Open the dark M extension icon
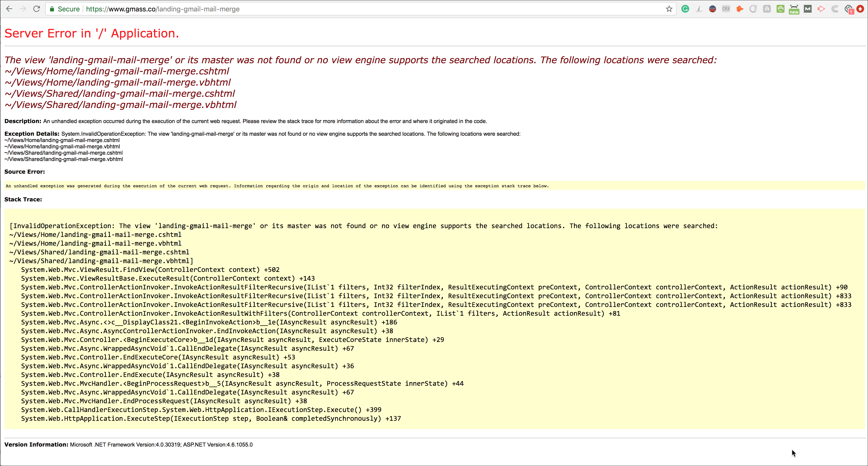Screen dimensions: 868x466 coord(808,9)
